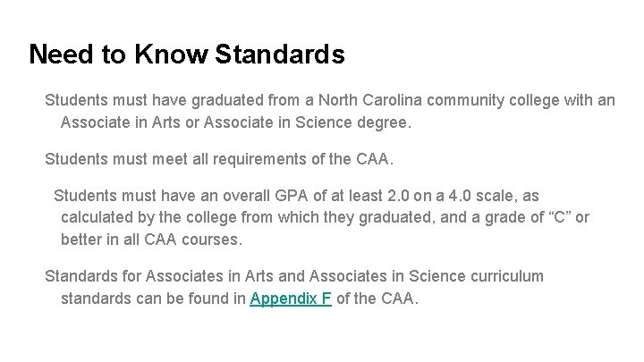Click the "4.0 scale" text
The image size is (644, 362).
459,195
